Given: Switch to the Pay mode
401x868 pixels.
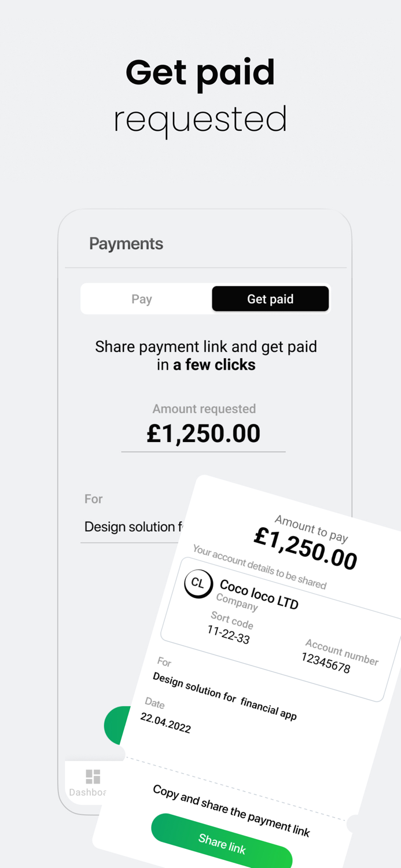Looking at the screenshot, I should 142,299.
